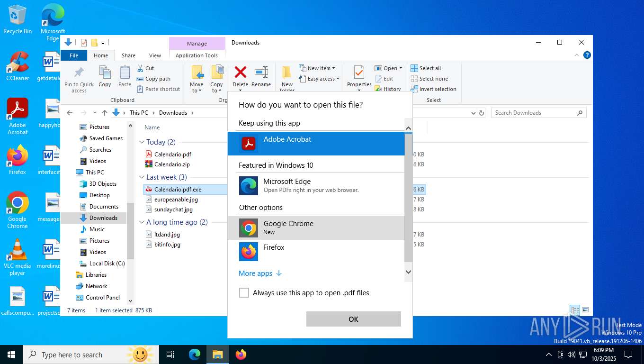Select the Calendario.pdf file

[172, 154]
